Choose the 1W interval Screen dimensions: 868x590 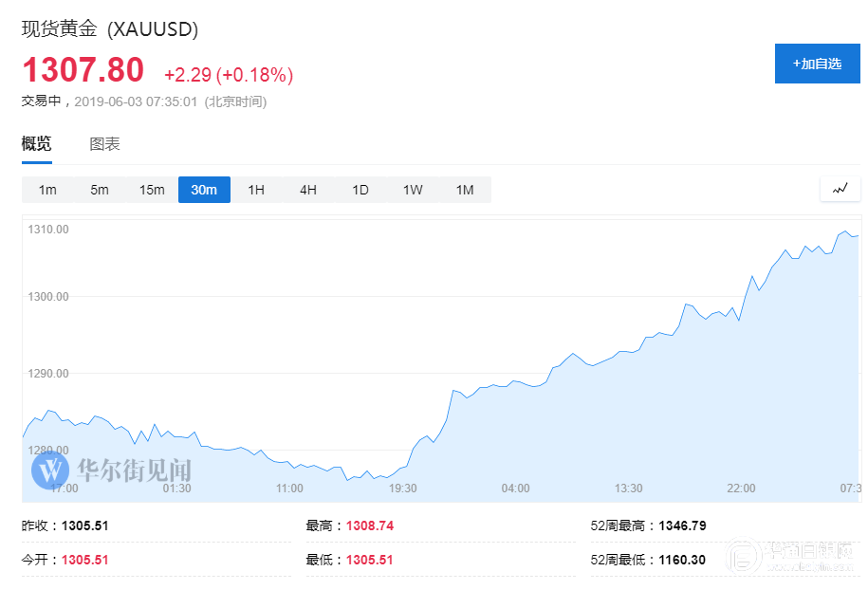coord(413,190)
